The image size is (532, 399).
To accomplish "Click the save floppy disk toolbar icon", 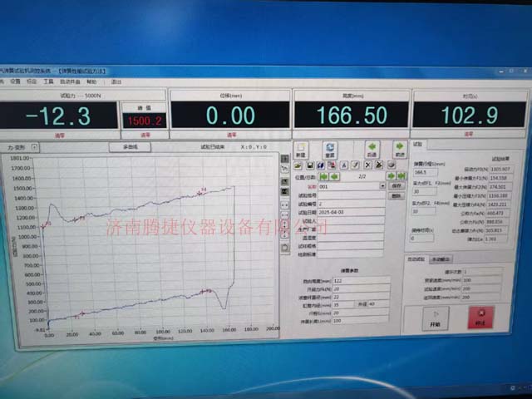I will (x=309, y=165).
